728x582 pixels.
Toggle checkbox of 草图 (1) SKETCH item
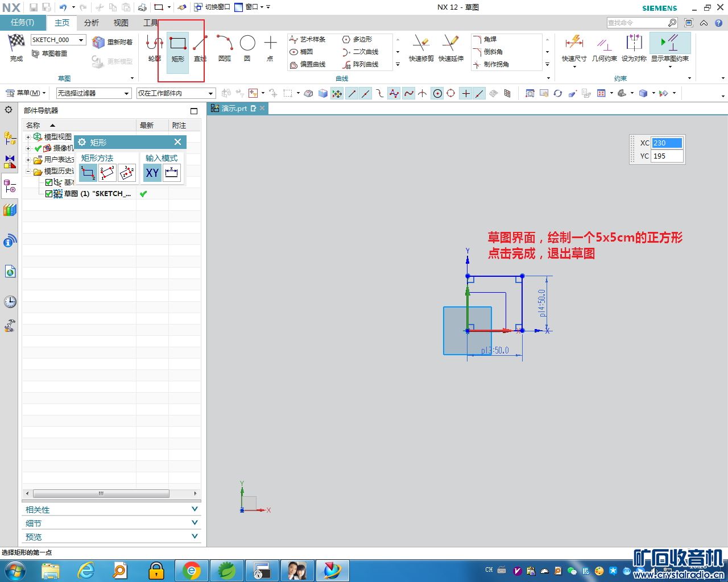tap(49, 194)
